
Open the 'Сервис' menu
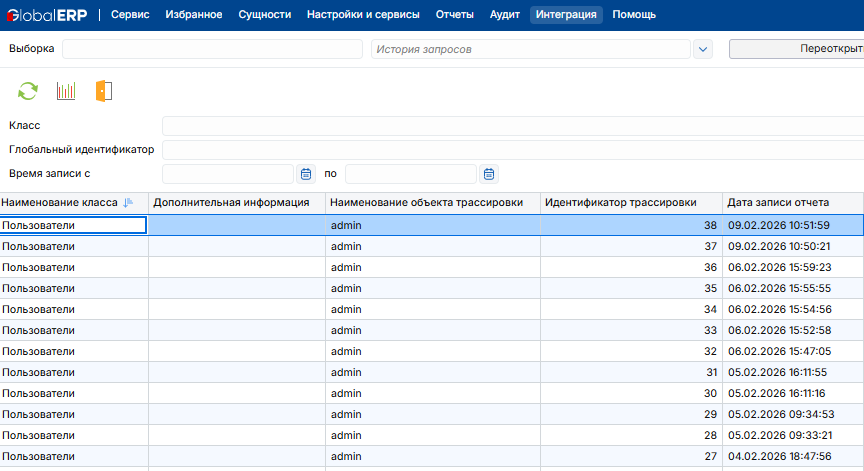coord(131,15)
